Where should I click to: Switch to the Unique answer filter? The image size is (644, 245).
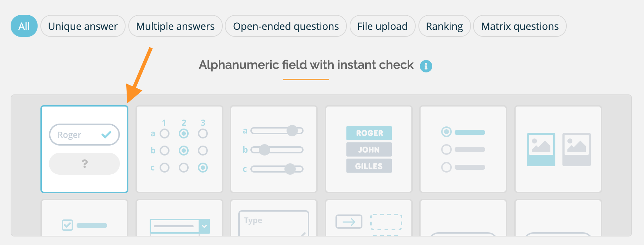83,26
